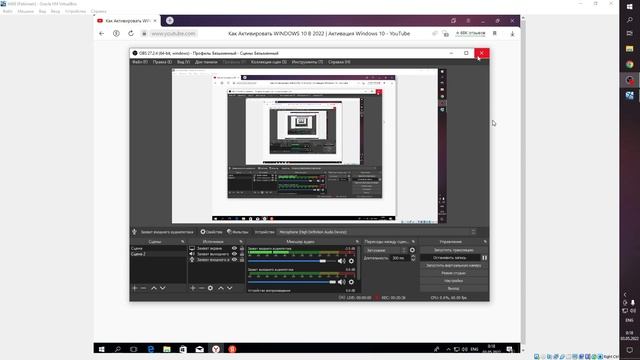The height and width of the screenshot is (360, 640).
Task: Add a new scene with the plus icon under Scenes list
Action: (135, 288)
